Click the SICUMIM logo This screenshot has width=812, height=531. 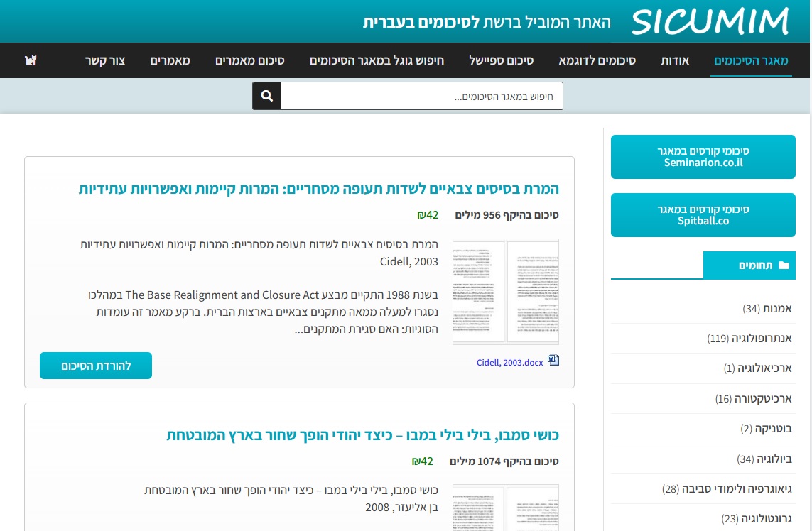click(x=710, y=22)
